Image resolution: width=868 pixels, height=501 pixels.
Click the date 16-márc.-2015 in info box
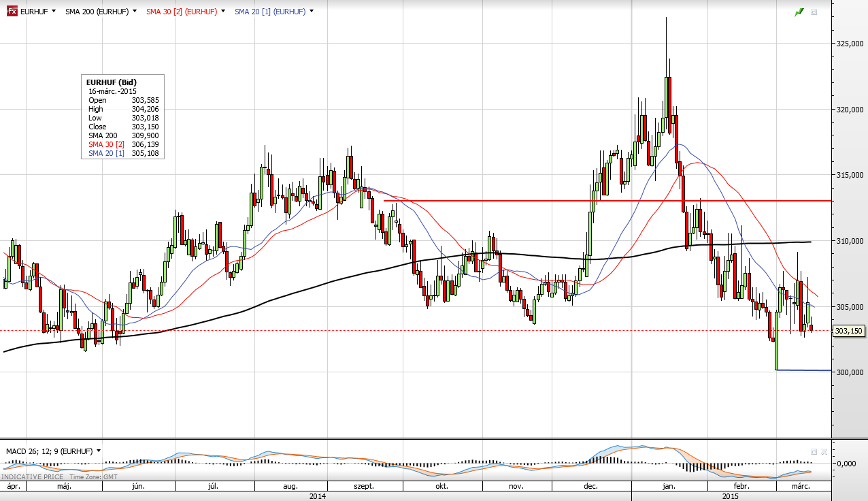click(113, 91)
